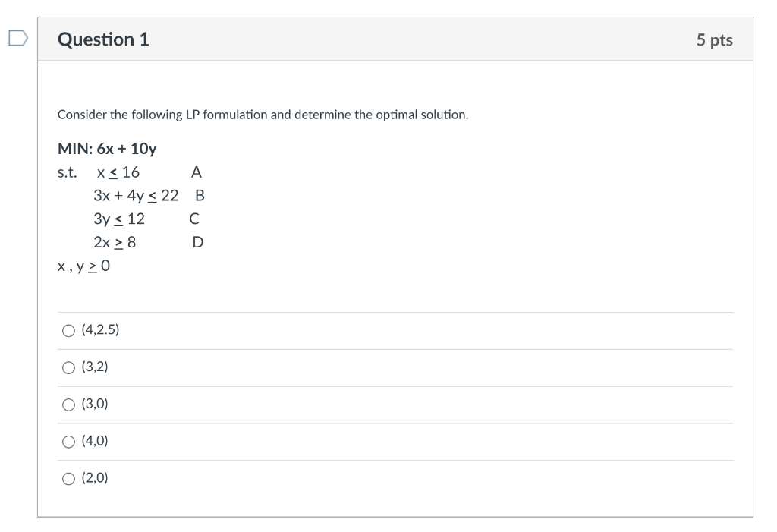Screen dimensions: 777x532
Task: Click the Question 1 header
Action: point(104,39)
